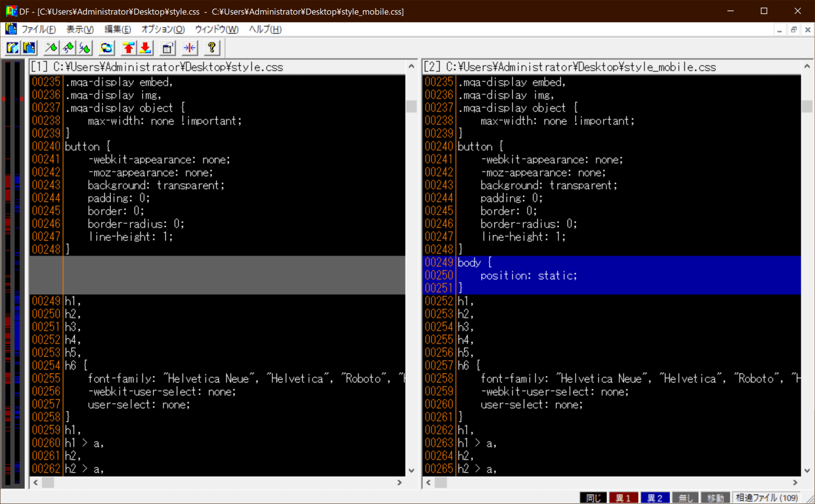Click the right pane horizontal scrollbar thumb
815x504 pixels.
pos(441,482)
